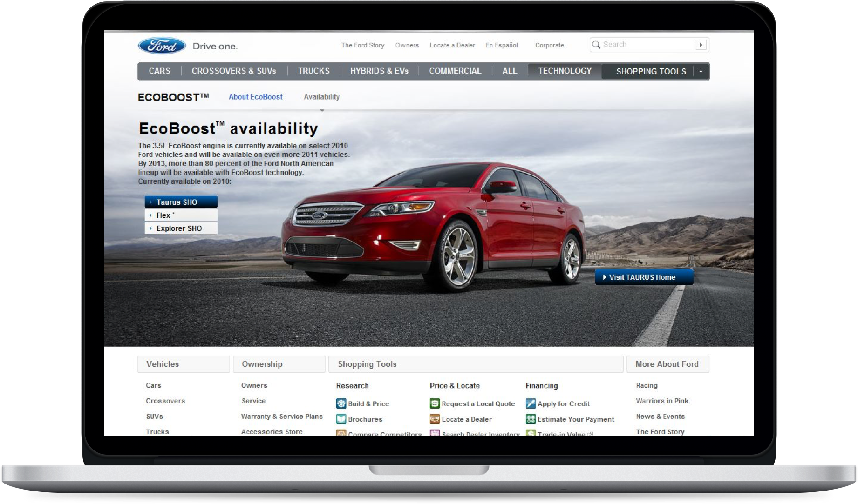This screenshot has width=858, height=504.
Task: Click the Locate a Dealer footer icon
Action: [435, 419]
